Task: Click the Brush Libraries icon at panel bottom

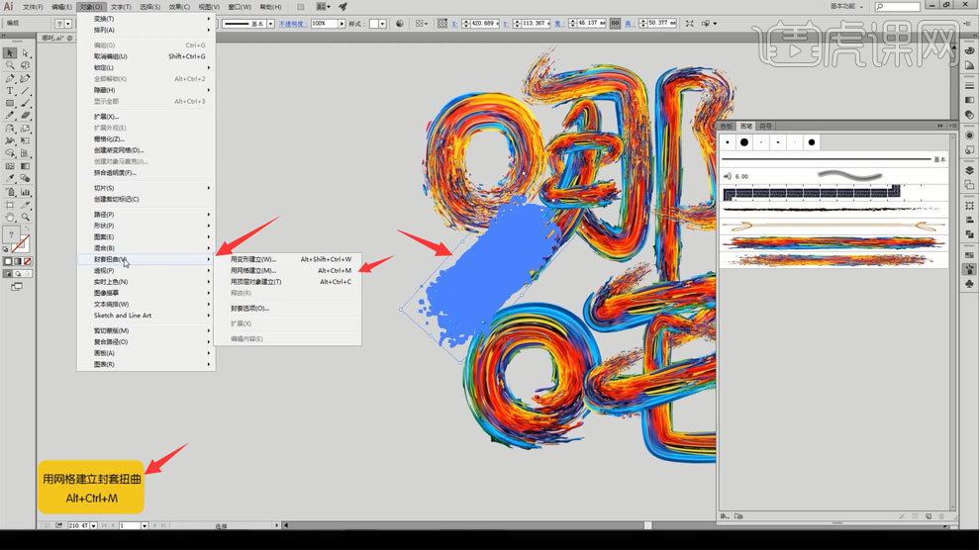Action: click(x=726, y=515)
